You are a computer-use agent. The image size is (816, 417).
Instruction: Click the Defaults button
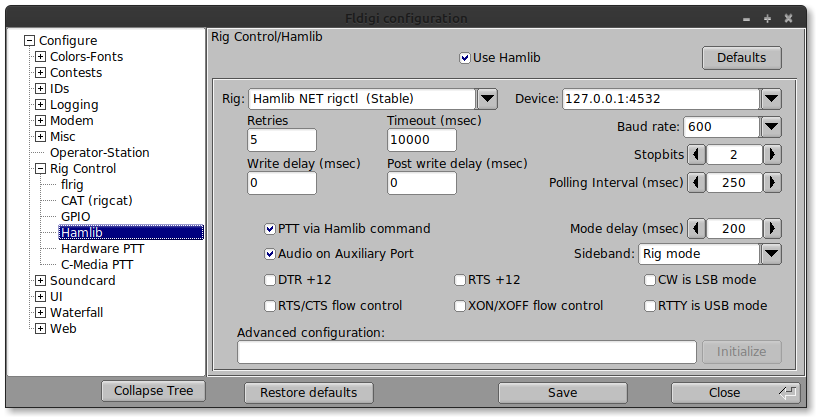[742, 58]
